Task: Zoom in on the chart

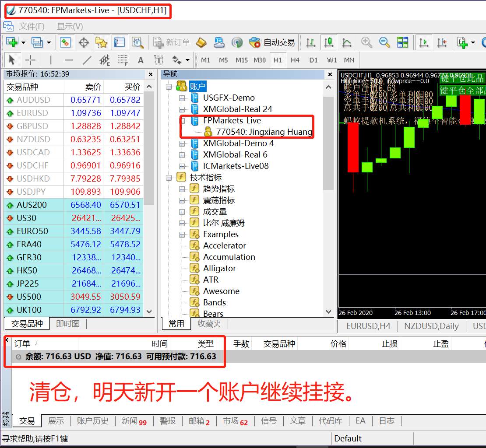Action: point(366,42)
